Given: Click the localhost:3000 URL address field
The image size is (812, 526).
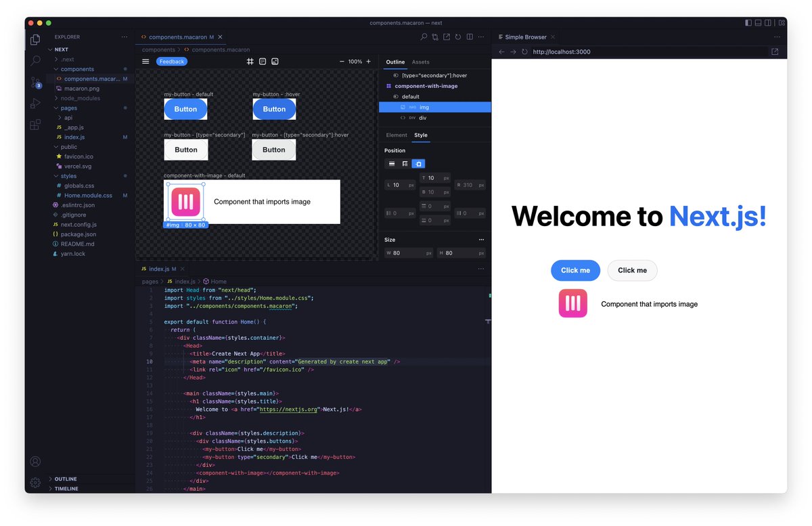Looking at the screenshot, I should [x=648, y=51].
